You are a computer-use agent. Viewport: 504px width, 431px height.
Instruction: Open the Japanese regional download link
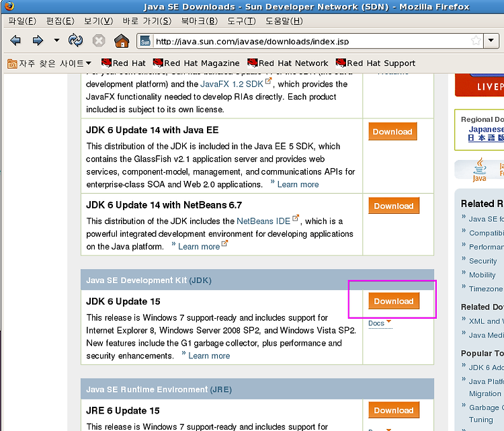click(486, 134)
